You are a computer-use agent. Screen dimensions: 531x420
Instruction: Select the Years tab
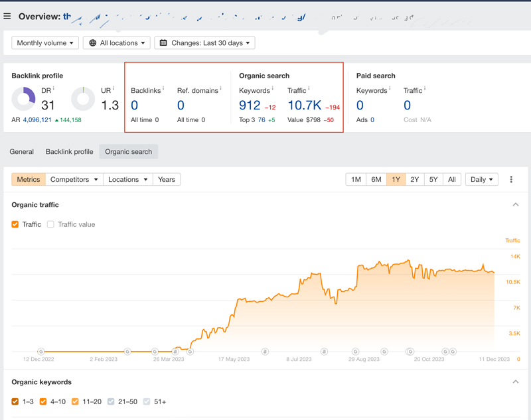tap(167, 179)
